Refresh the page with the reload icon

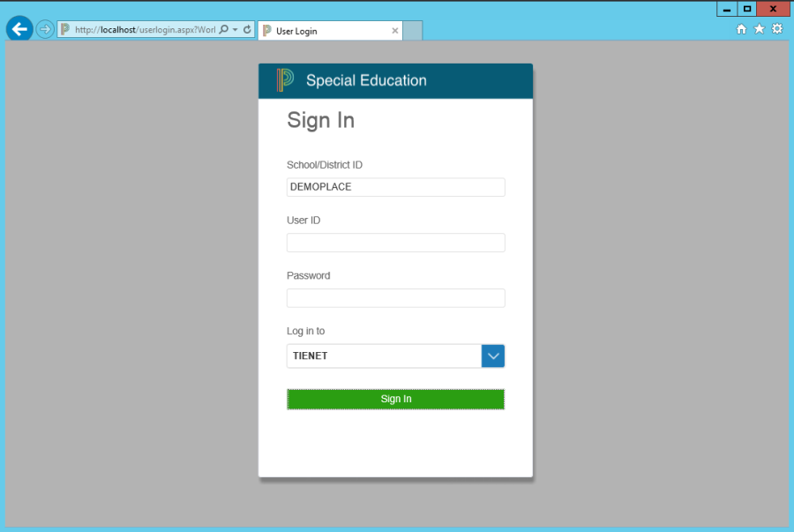point(247,29)
